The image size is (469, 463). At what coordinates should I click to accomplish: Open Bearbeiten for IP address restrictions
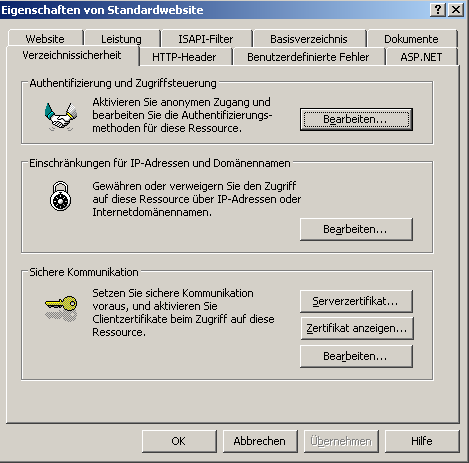coord(356,229)
